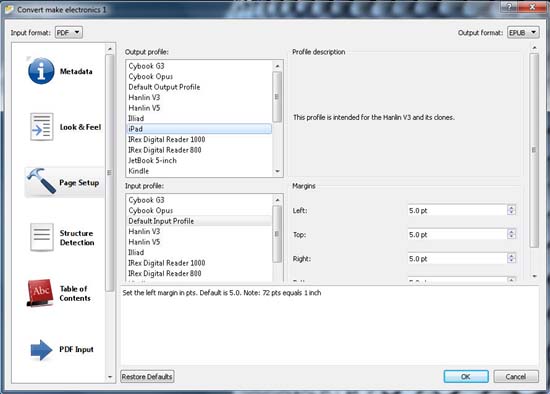Select Cybook Opus in Output profile list
Image resolution: width=550 pixels, height=394 pixels.
point(199,76)
